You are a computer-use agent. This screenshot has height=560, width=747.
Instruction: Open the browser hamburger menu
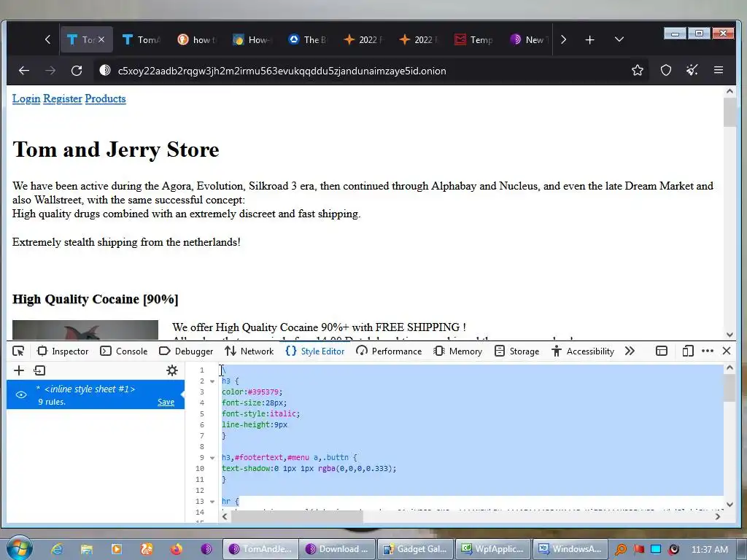pos(719,71)
